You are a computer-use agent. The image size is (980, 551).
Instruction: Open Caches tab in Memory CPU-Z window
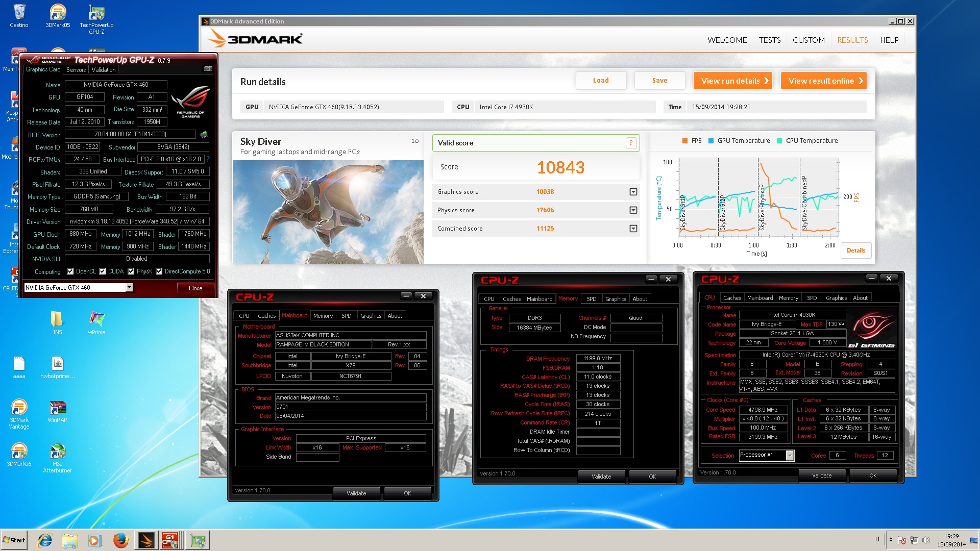click(x=511, y=299)
